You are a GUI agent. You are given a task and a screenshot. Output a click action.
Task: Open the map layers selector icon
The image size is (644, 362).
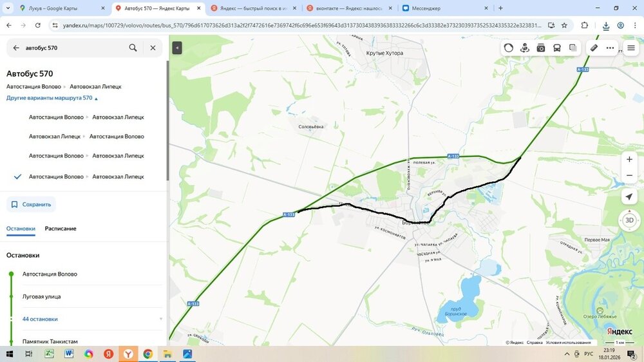click(573, 48)
